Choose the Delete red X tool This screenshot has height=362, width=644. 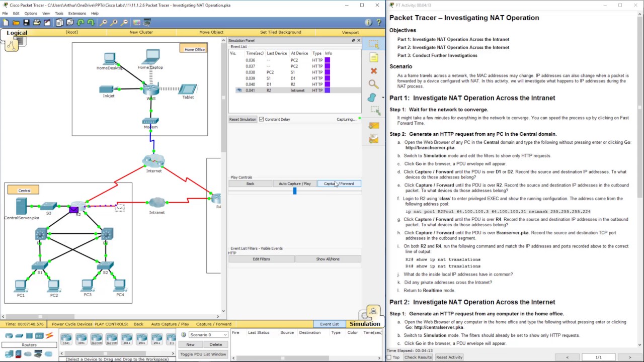pyautogui.click(x=373, y=71)
